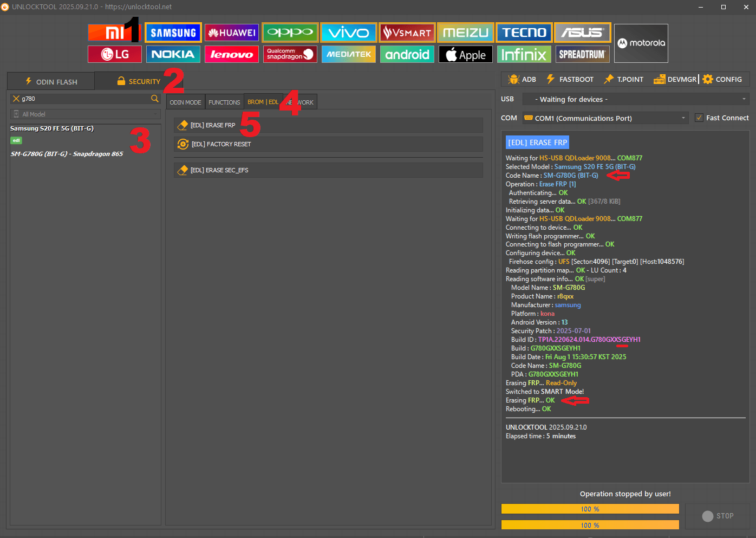Viewport: 756px width, 538px height.
Task: Choose the Motorola brand tile
Action: tap(641, 43)
